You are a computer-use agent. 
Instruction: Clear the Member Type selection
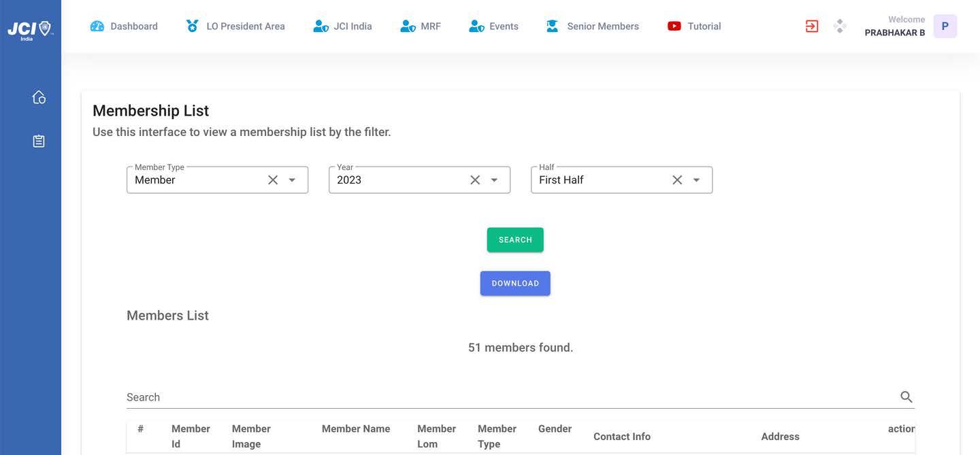(x=273, y=180)
